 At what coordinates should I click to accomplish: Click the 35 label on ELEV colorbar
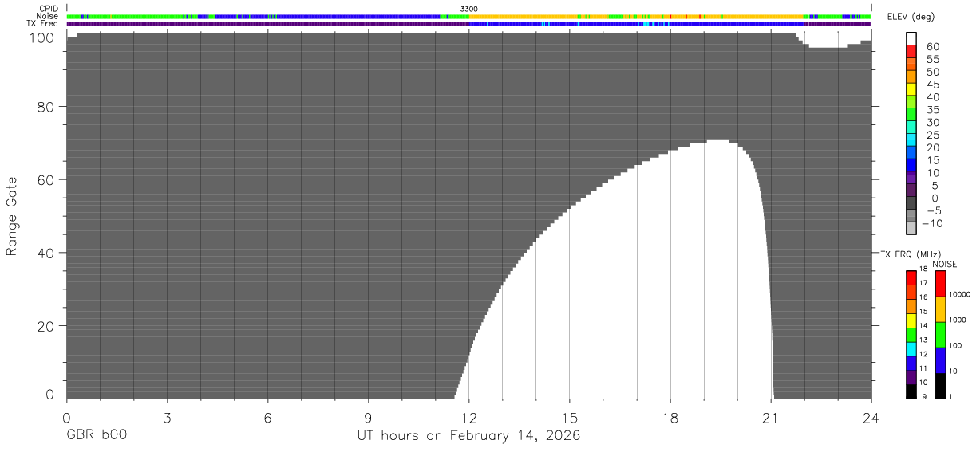[x=932, y=110]
